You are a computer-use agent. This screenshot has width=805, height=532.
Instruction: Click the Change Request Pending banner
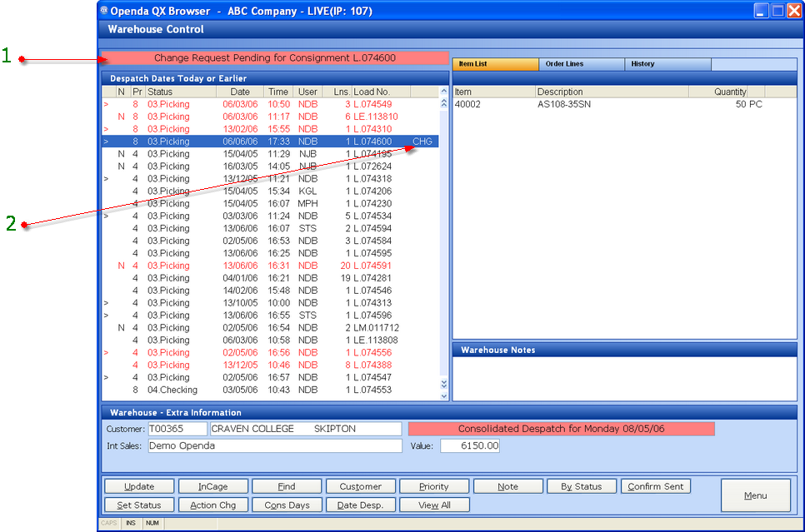275,58
